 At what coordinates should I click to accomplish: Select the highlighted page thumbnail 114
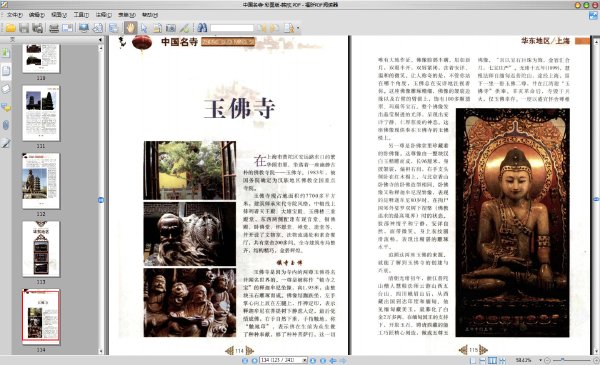tap(41, 316)
